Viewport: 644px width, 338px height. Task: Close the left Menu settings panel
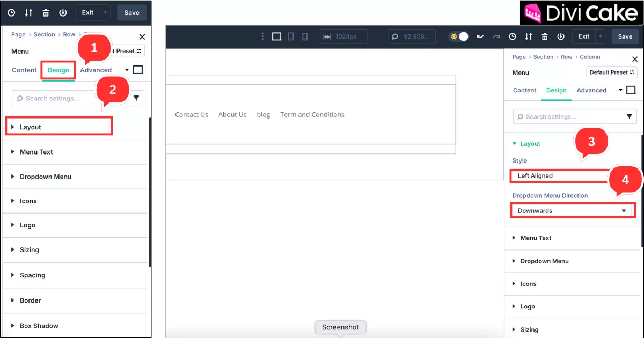coord(142,37)
